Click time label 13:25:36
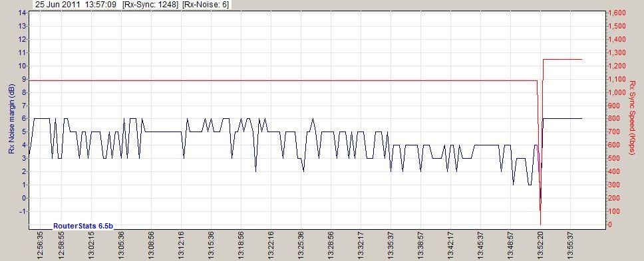Screen dimensions: 644x261 point(301,246)
